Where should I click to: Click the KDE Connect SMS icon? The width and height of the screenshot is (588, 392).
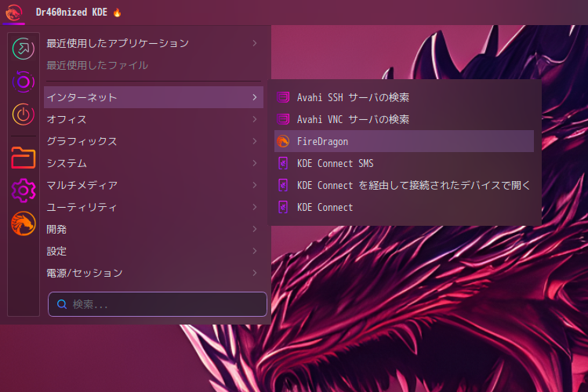click(x=283, y=163)
